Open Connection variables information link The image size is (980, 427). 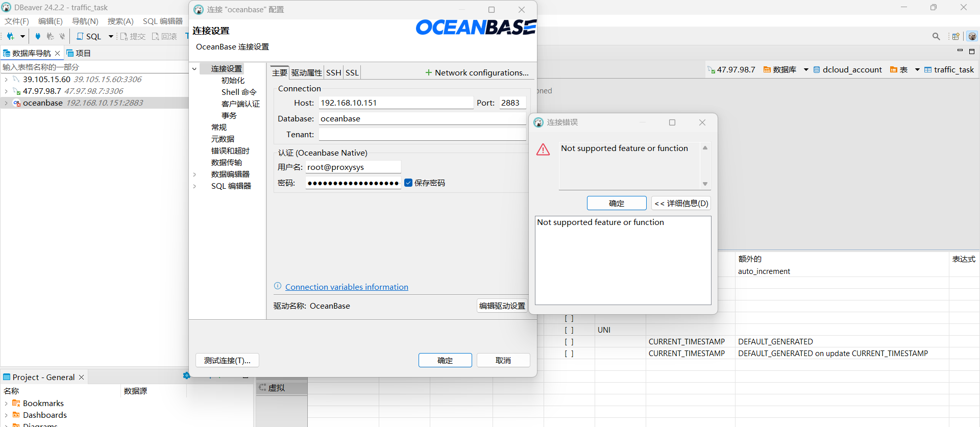(x=347, y=287)
